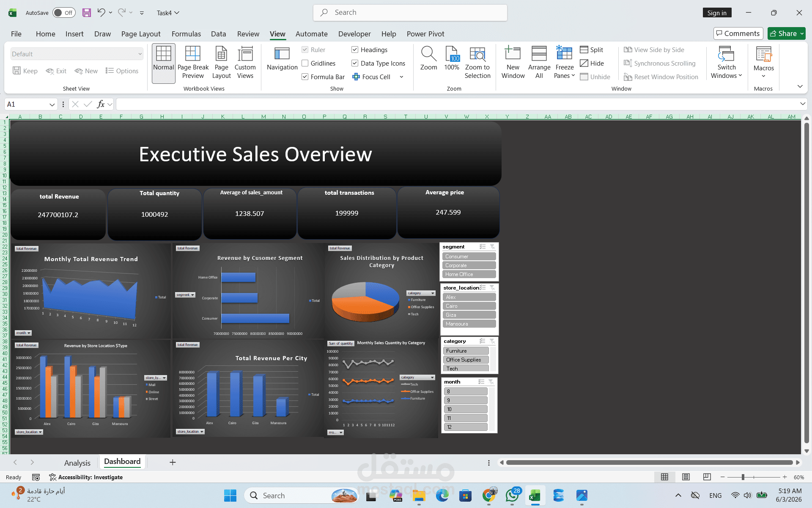This screenshot has height=508, width=812.
Task: Open the Insert ribbon tab
Action: point(74,34)
